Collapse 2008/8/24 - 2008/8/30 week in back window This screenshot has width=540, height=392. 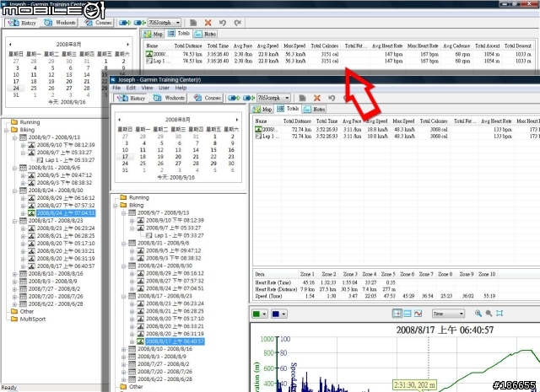[x=14, y=191]
